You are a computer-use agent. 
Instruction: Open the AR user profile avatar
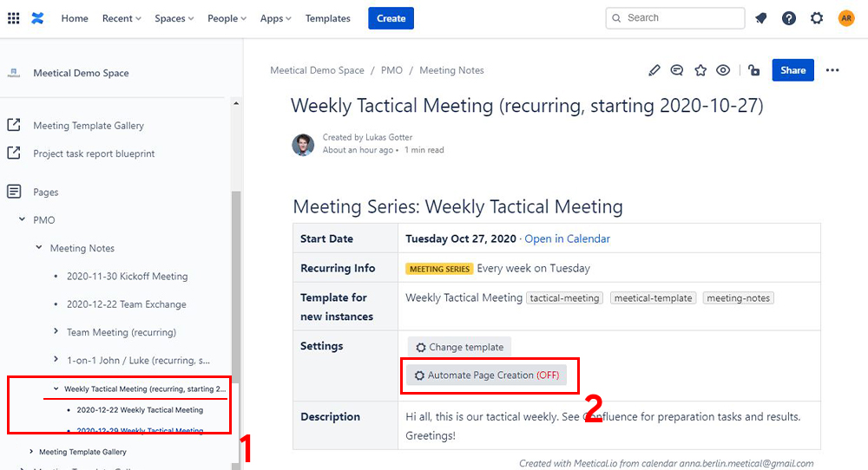point(845,18)
